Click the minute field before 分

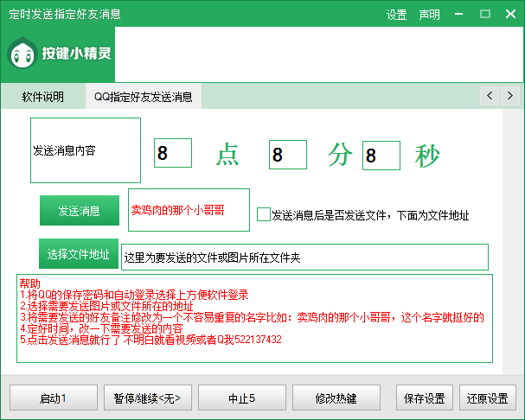point(288,155)
